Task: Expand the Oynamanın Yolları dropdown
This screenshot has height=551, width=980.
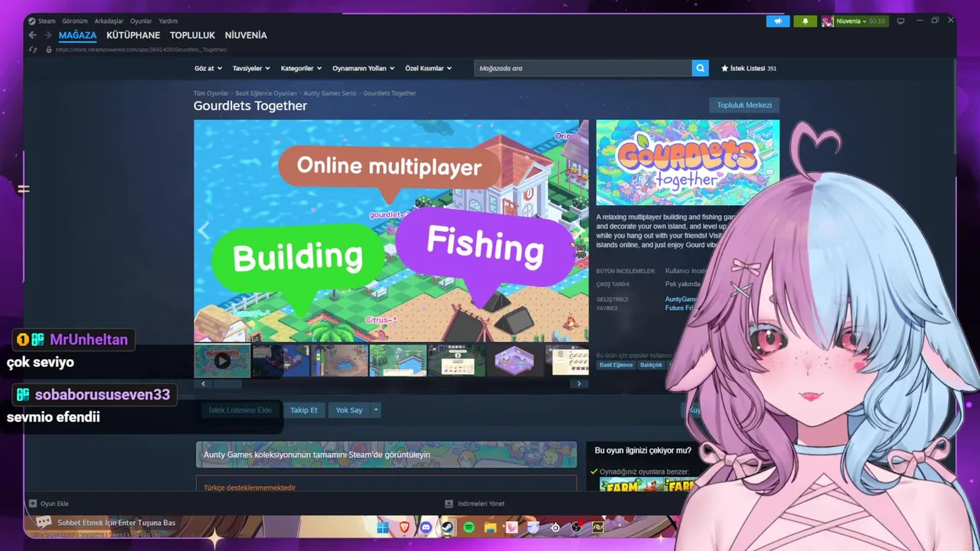Action: [x=364, y=68]
